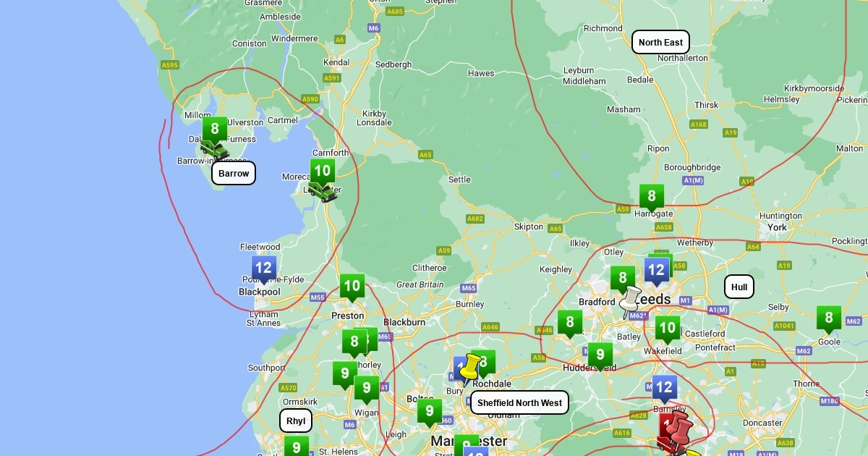Click the Rhyl region label
Screen dimensions: 868x456
[x=296, y=421]
